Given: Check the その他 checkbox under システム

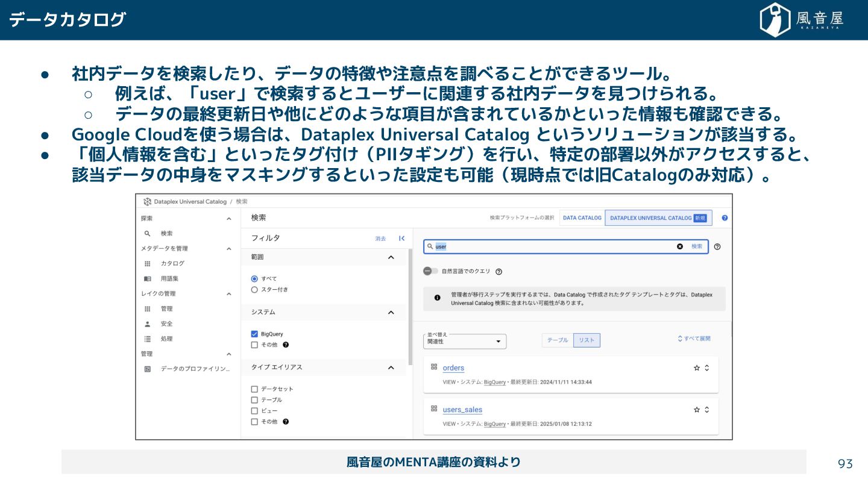Looking at the screenshot, I should click(254, 345).
